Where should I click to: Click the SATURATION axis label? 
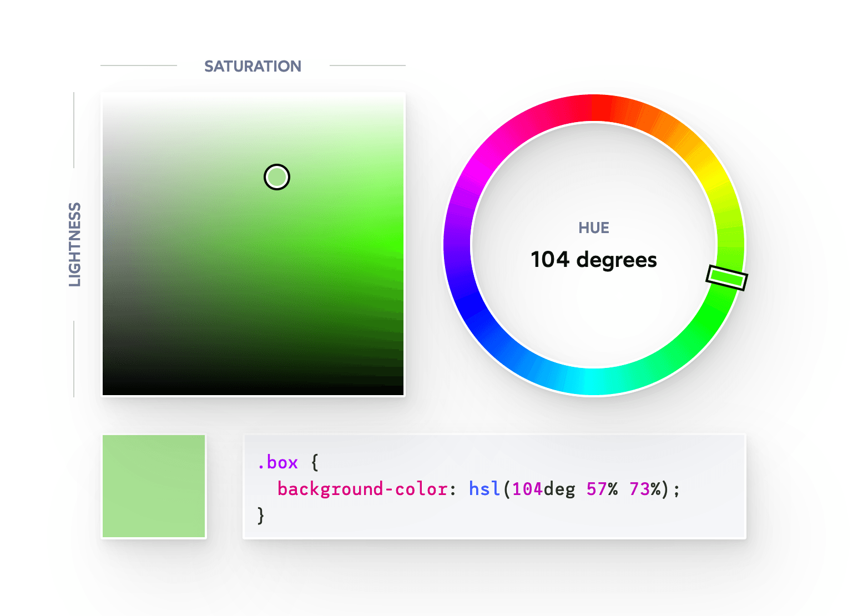click(x=253, y=66)
